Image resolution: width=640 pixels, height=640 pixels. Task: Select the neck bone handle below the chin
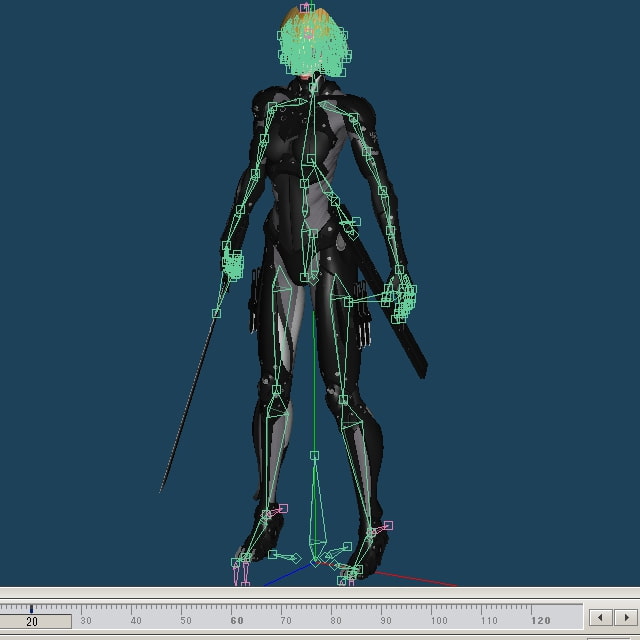(x=314, y=87)
